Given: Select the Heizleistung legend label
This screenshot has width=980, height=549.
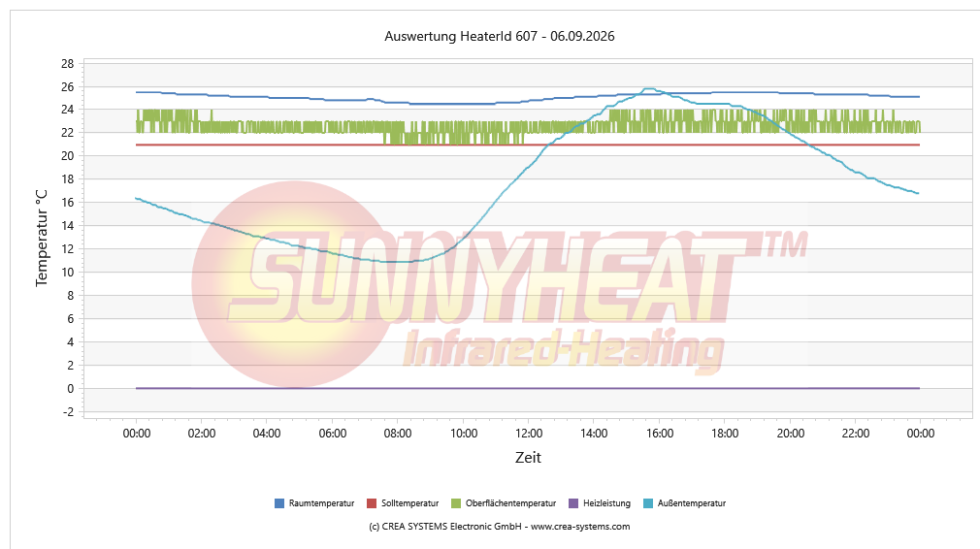Looking at the screenshot, I should tap(606, 503).
